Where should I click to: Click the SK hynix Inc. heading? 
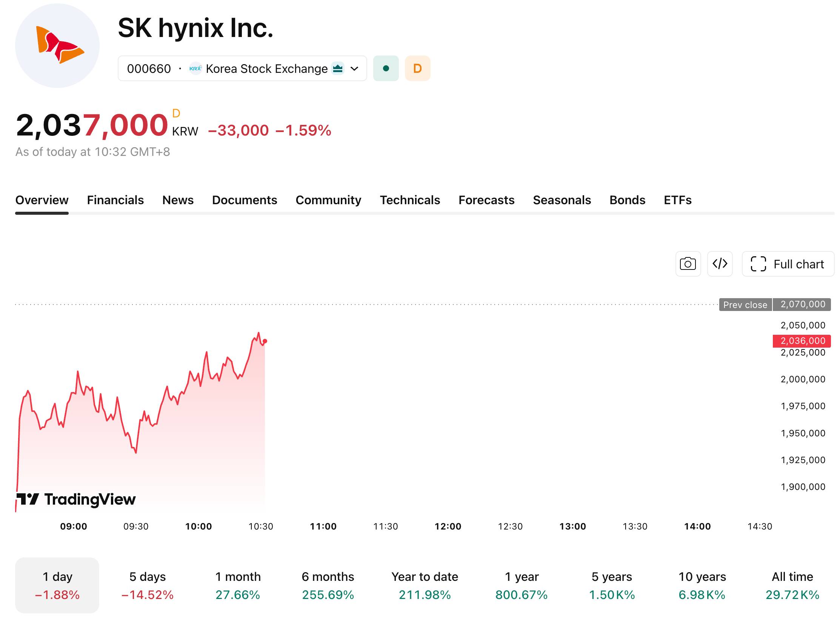195,28
